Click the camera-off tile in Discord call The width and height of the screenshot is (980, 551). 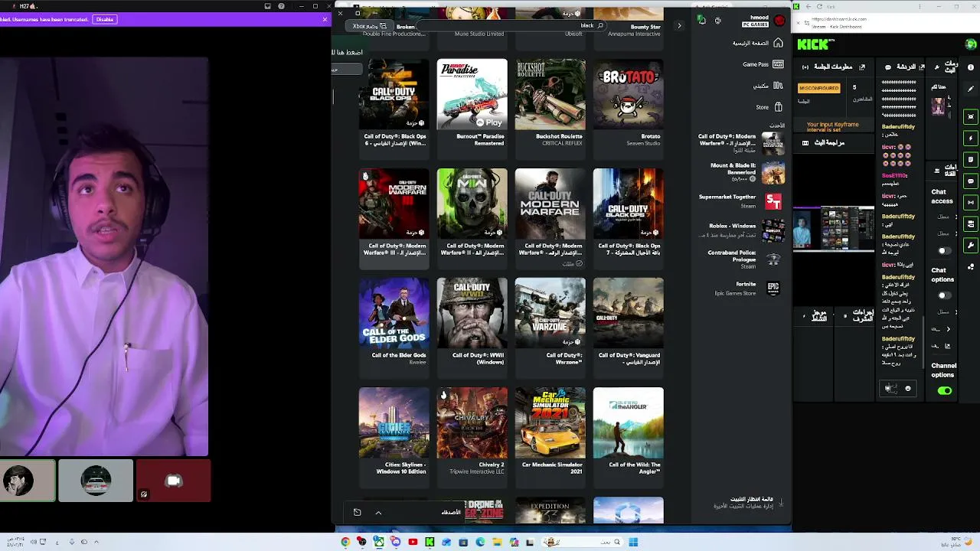[173, 481]
